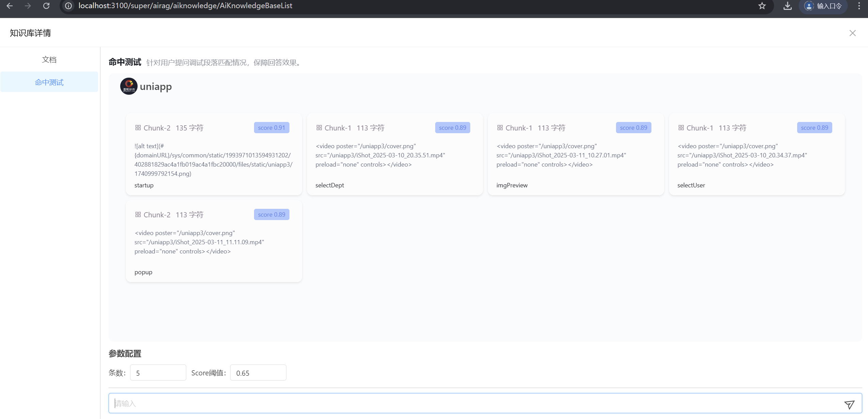Select the 命中测试 sidebar tab
The height and width of the screenshot is (419, 868).
tap(49, 82)
